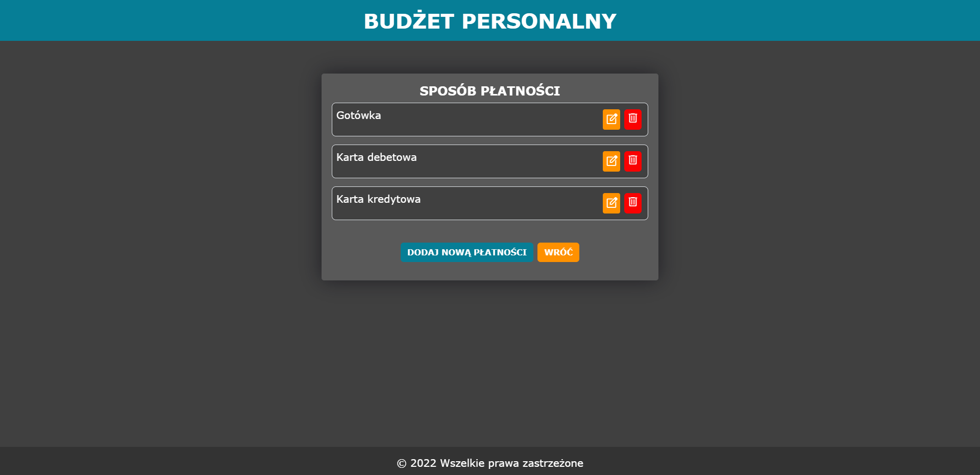The width and height of the screenshot is (980, 475).
Task: Click the DODAJ NOWĄ PŁATNOŚCI button
Action: pos(467,252)
